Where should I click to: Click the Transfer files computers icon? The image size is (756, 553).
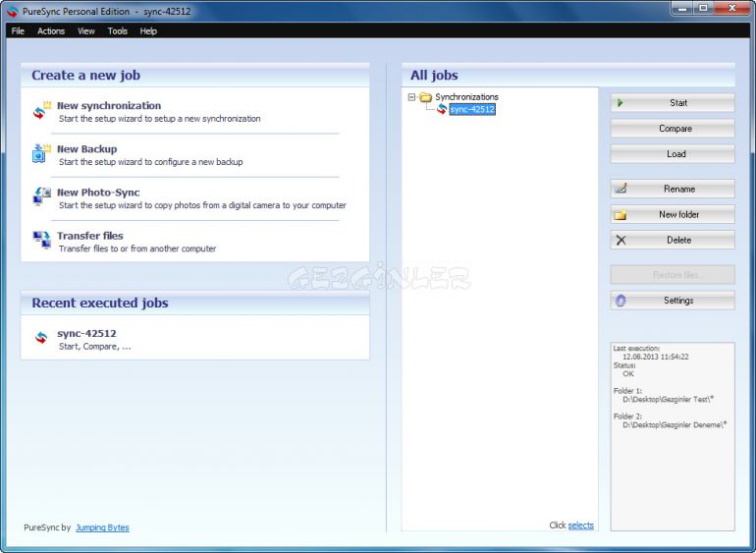coord(41,241)
